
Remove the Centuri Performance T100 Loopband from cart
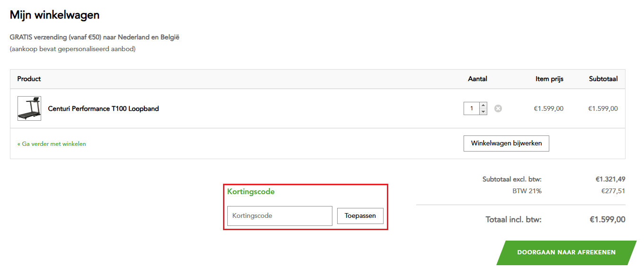[498, 108]
